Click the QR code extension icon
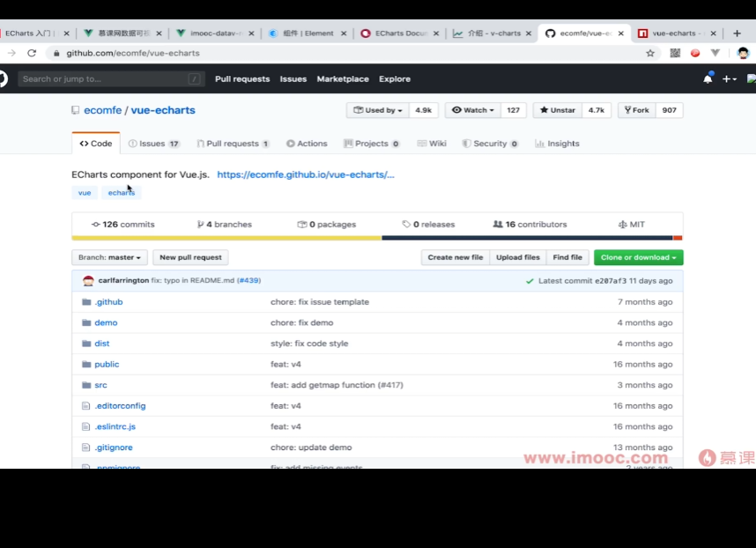The image size is (756, 548). click(x=675, y=53)
